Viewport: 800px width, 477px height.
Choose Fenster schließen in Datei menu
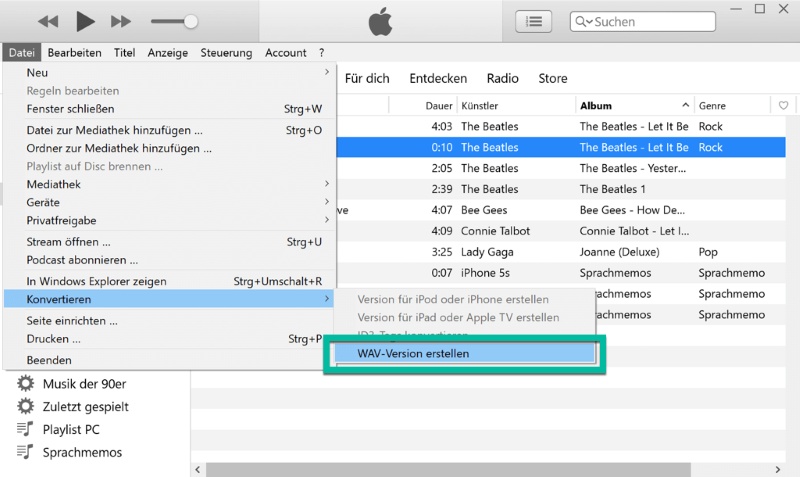click(x=169, y=109)
